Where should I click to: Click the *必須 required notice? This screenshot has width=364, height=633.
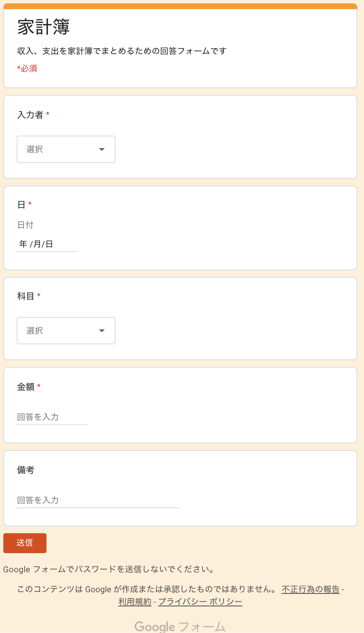coord(26,68)
